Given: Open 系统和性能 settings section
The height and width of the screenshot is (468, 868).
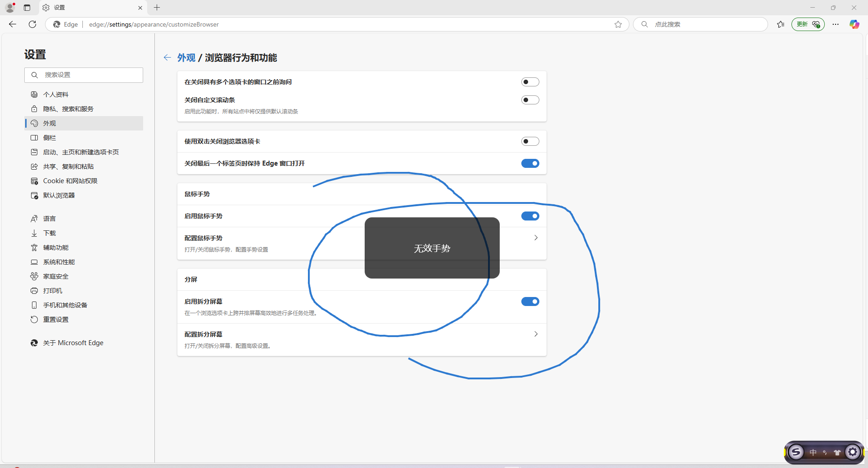Looking at the screenshot, I should coord(84,262).
